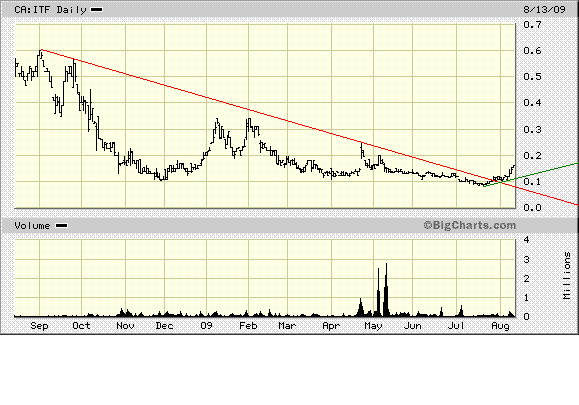579x405 pixels.
Task: Click the price axis label '0.6'
Action: pyautogui.click(x=532, y=51)
